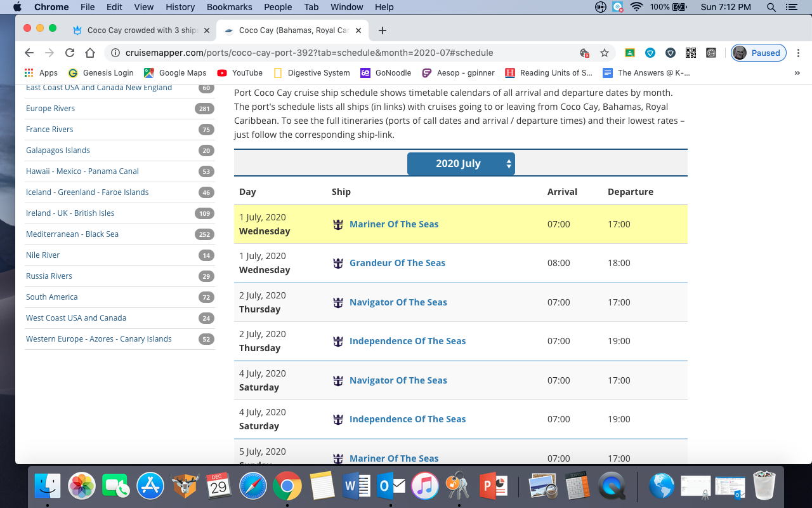Go back to the previous page
812x508 pixels.
click(29, 53)
